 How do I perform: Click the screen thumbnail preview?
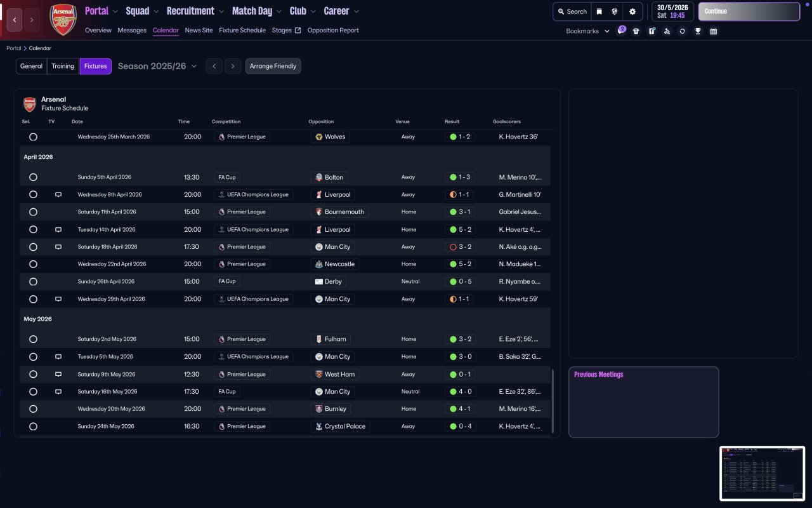point(762,473)
